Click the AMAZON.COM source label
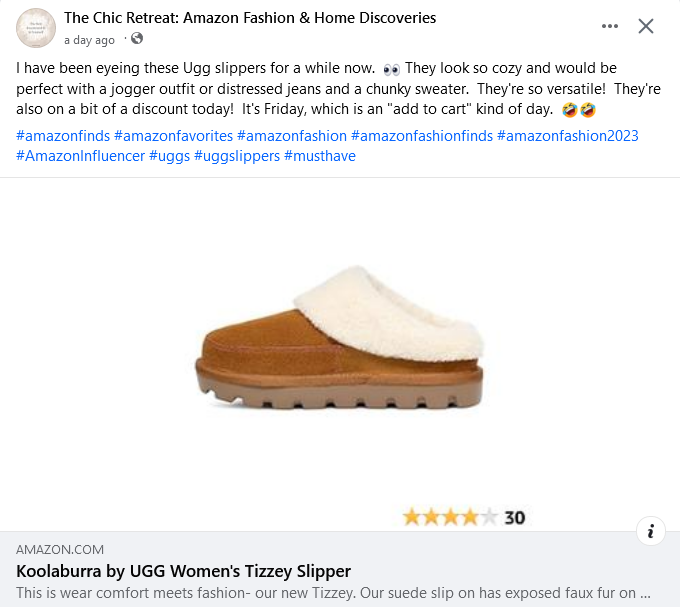680x607 pixels. pyautogui.click(x=60, y=549)
